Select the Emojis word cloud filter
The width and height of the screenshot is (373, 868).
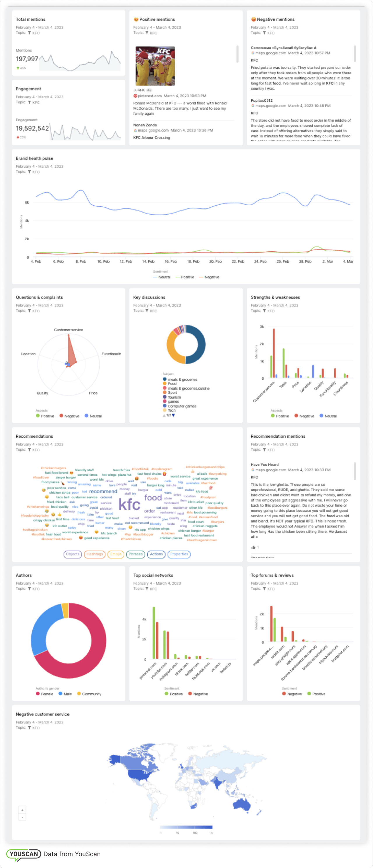116,554
